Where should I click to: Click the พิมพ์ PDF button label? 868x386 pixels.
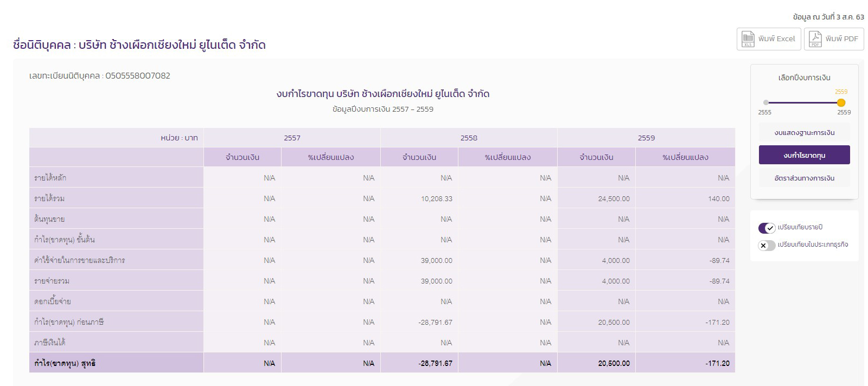841,39
